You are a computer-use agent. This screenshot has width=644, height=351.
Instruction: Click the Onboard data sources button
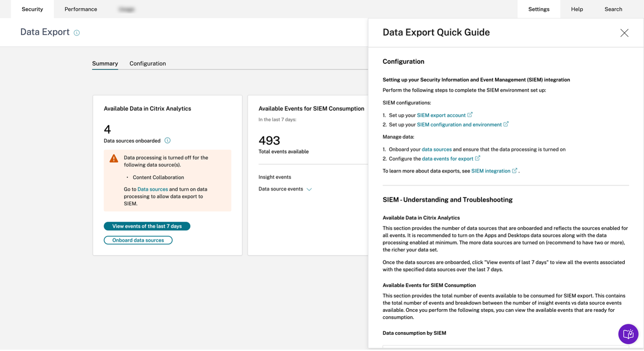(138, 240)
